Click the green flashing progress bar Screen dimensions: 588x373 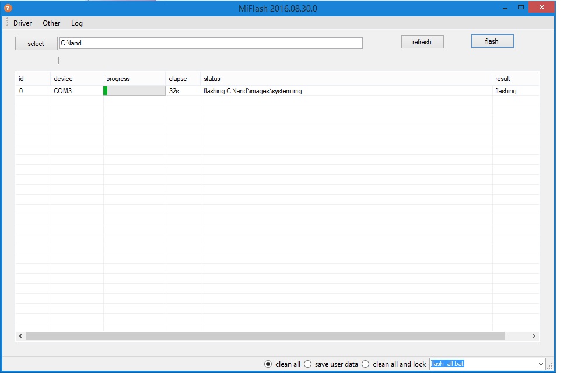pos(134,91)
